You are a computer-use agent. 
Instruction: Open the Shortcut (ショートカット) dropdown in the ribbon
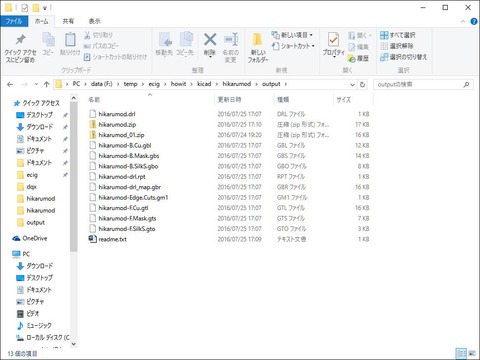point(294,46)
